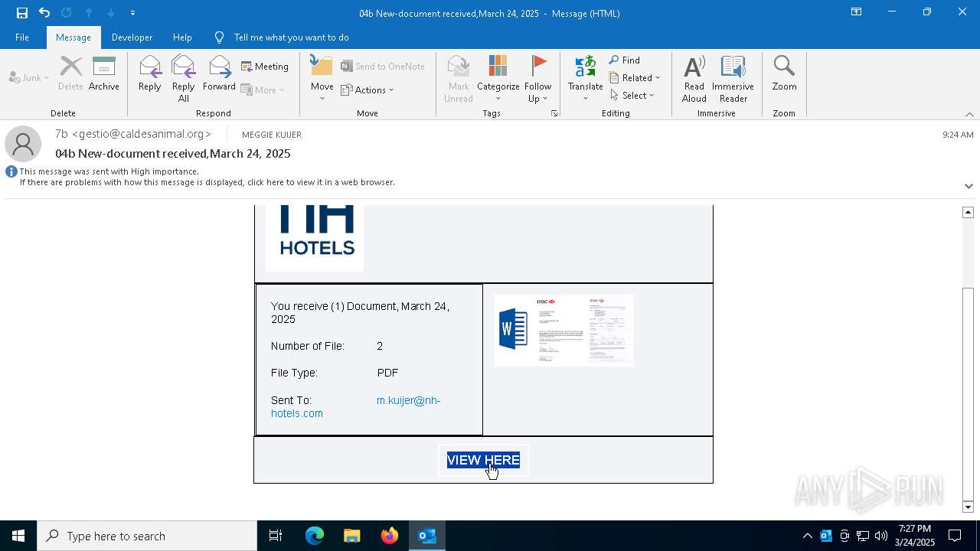Open the Select dropdown
Screen dimensions: 980x551
point(632,96)
